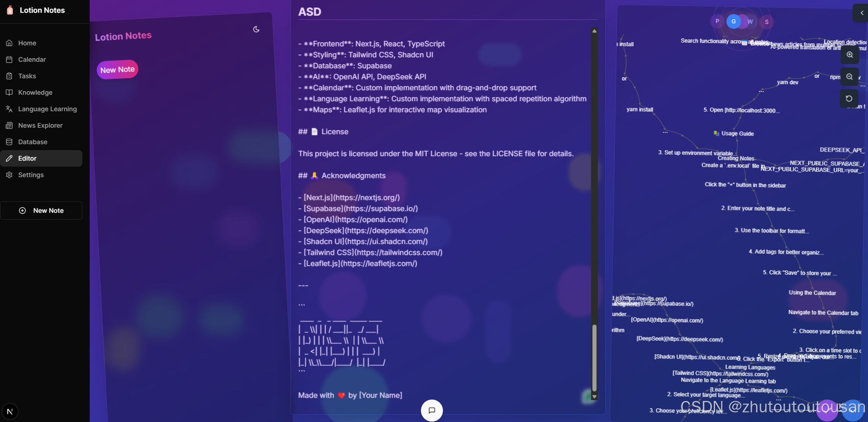Click the yarn dev graph node
Screen dimensions: 868x422
[x=787, y=82]
